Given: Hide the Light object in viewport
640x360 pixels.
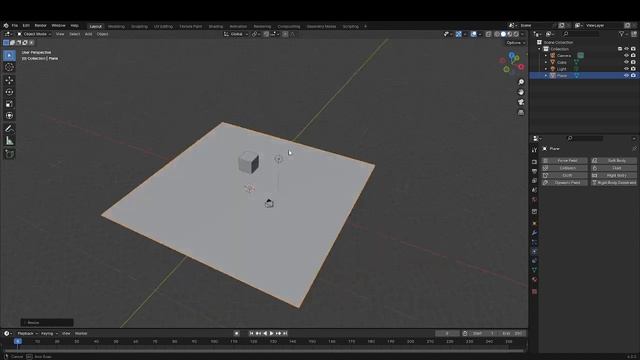Looking at the screenshot, I should [x=626, y=69].
